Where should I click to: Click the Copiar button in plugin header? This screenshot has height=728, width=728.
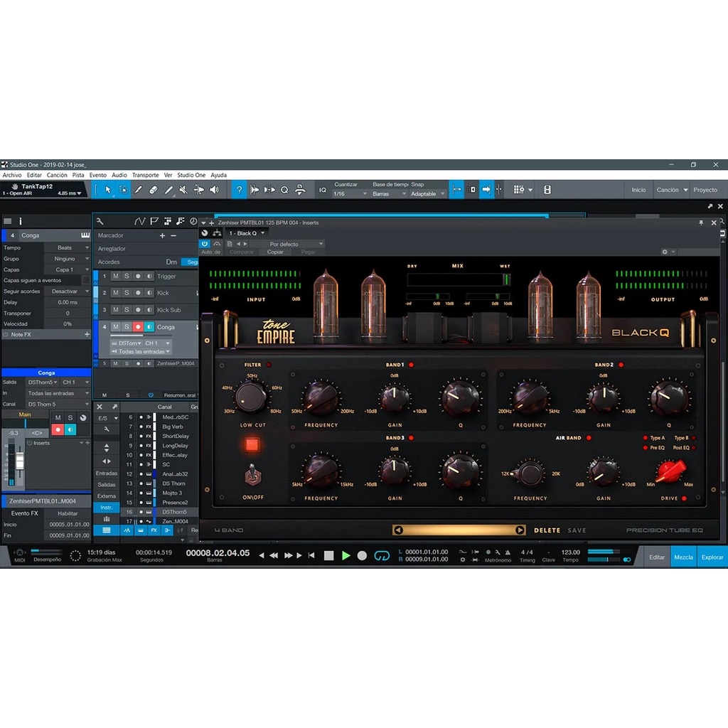(275, 252)
